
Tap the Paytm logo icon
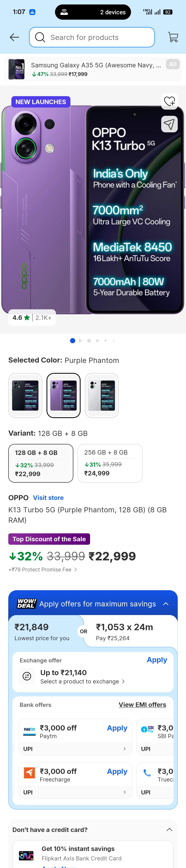tap(29, 729)
